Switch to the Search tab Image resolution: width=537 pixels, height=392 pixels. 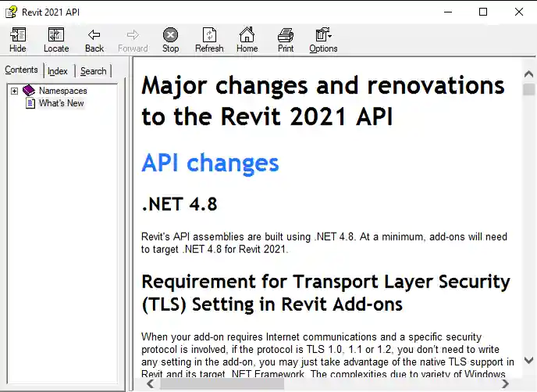click(x=93, y=71)
